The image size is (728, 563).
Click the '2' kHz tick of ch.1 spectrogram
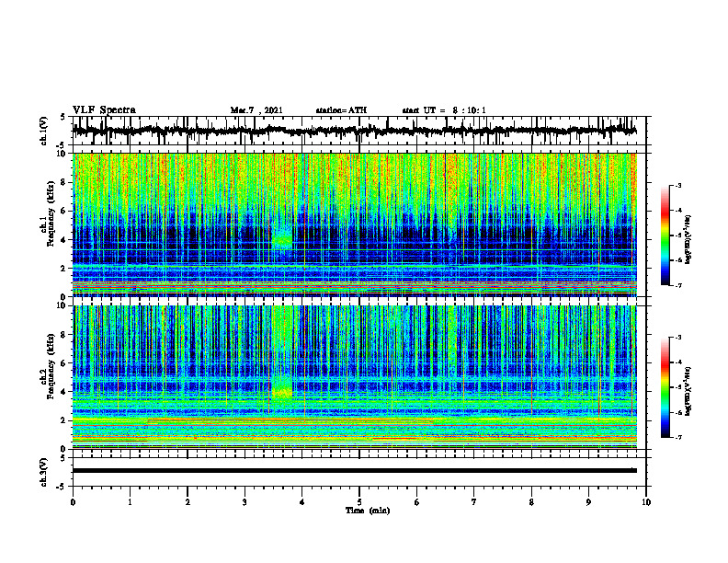[x=64, y=269]
